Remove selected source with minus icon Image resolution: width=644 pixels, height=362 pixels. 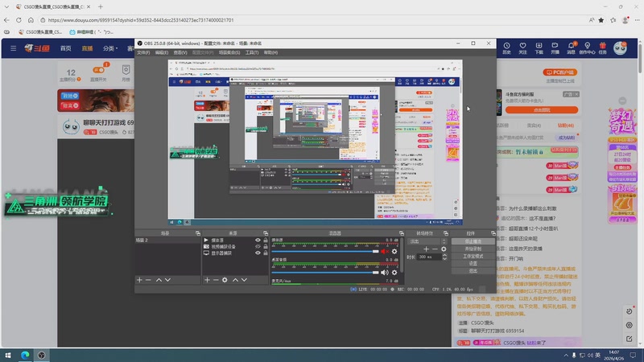click(216, 280)
